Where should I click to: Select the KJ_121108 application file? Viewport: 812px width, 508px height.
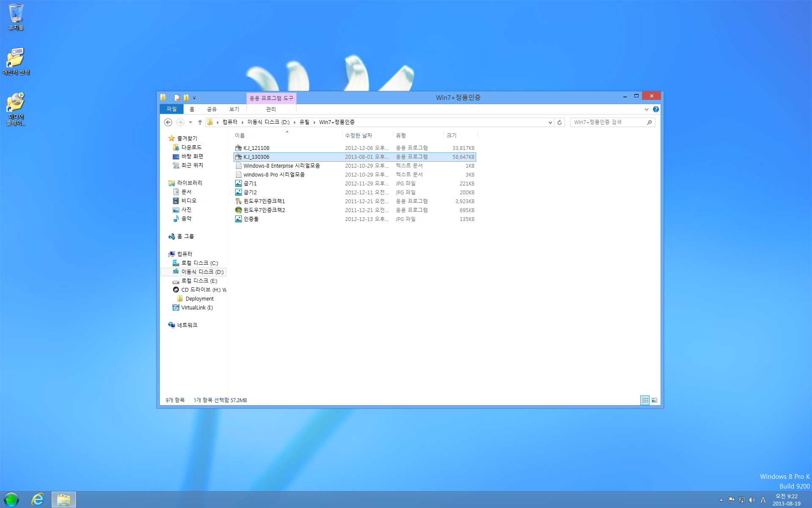coord(354,148)
